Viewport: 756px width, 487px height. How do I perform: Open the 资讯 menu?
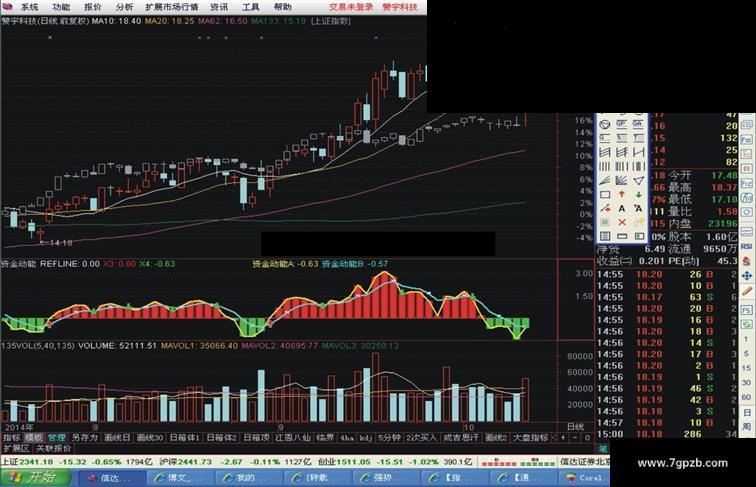click(x=219, y=7)
